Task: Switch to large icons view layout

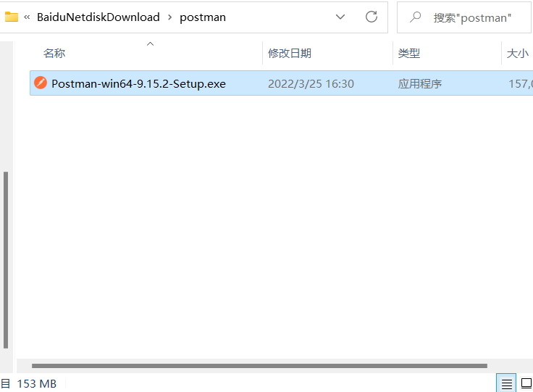Action: 526,383
